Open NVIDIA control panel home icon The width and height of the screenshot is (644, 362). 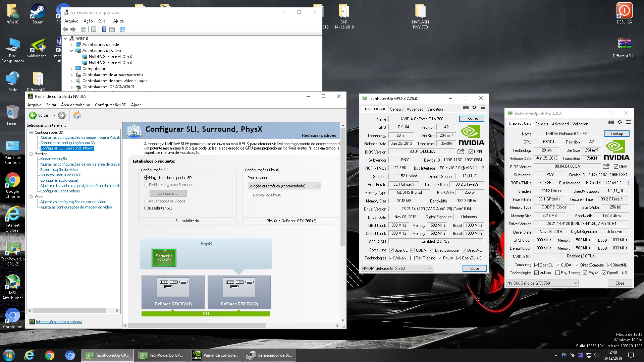click(77, 115)
